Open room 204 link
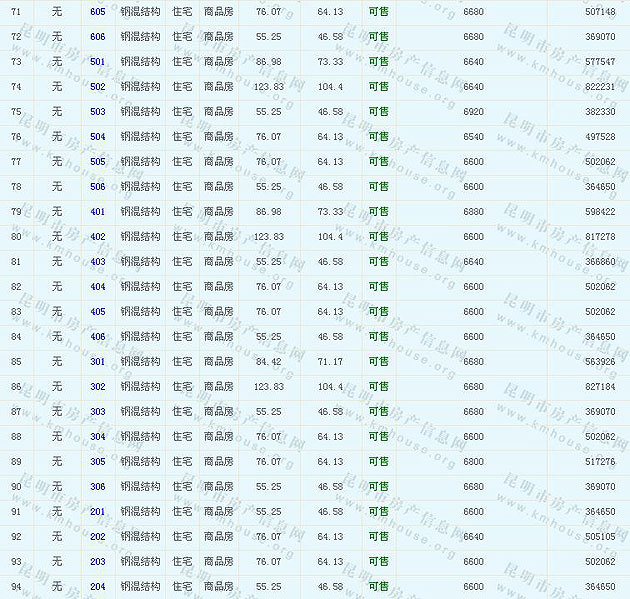Screen dimensions: 630x599 (x=97, y=587)
